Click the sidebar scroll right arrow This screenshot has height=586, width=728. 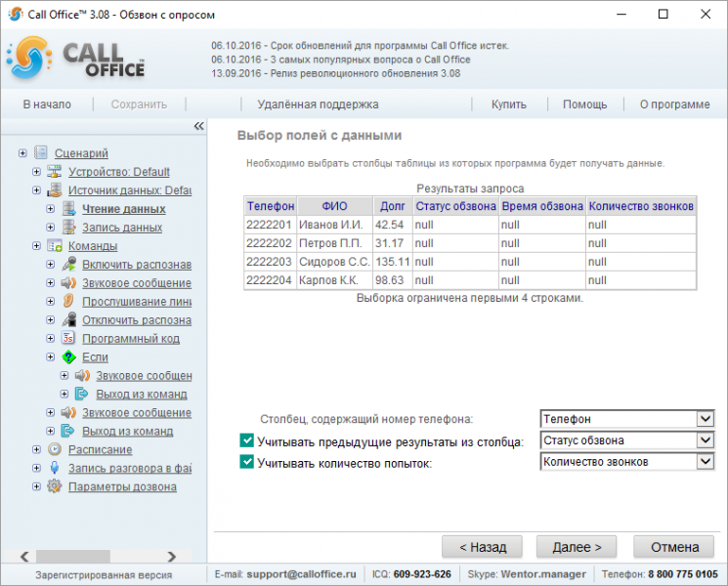click(172, 556)
